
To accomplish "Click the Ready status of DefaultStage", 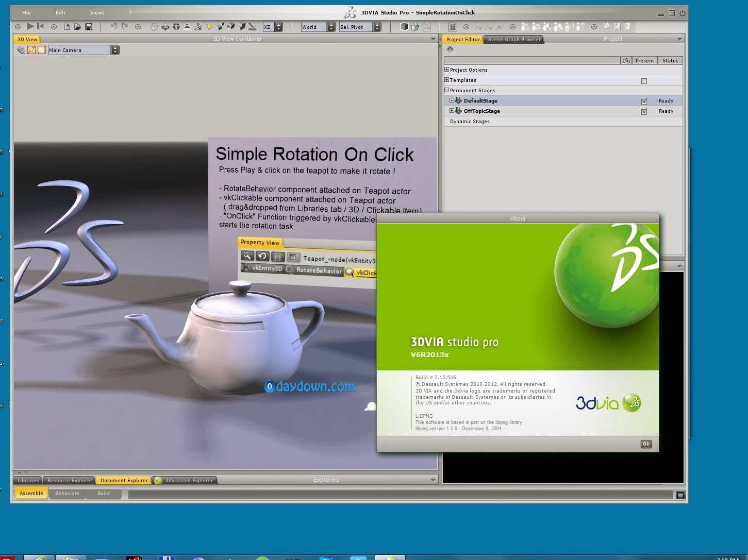I will click(666, 101).
